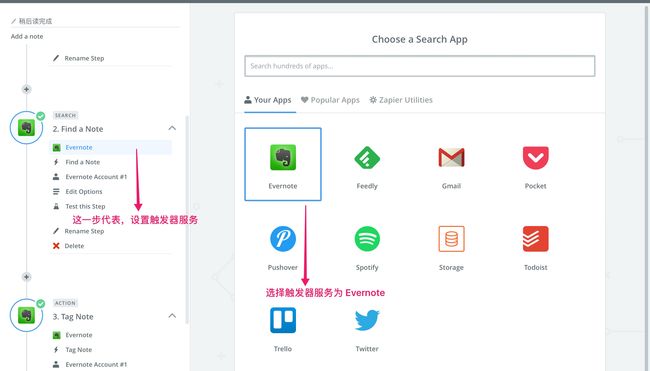This screenshot has width=650, height=371.
Task: Focus the Search hundreds of apps field
Action: click(x=420, y=66)
